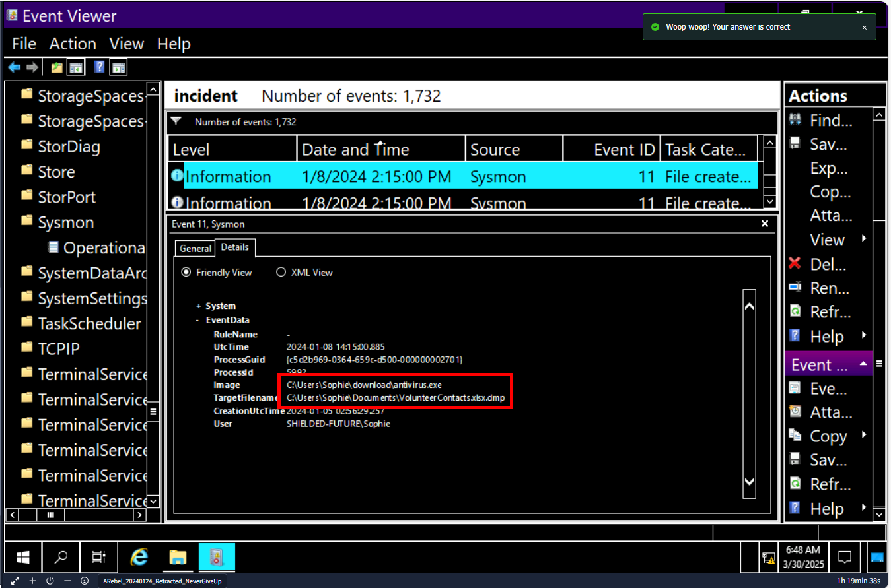Expand the View submenu arrow in Actions
This screenshot has width=891, height=588.
click(864, 239)
